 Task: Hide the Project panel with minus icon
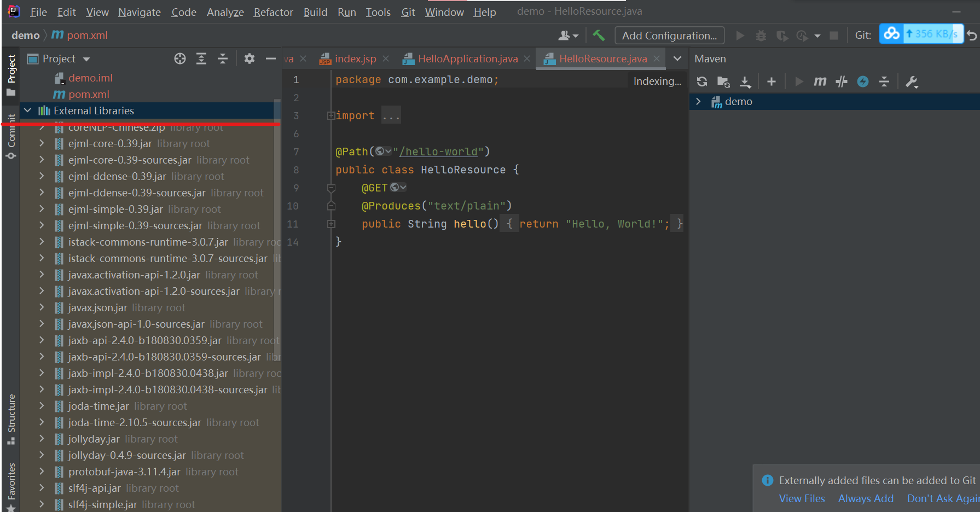[270, 59]
